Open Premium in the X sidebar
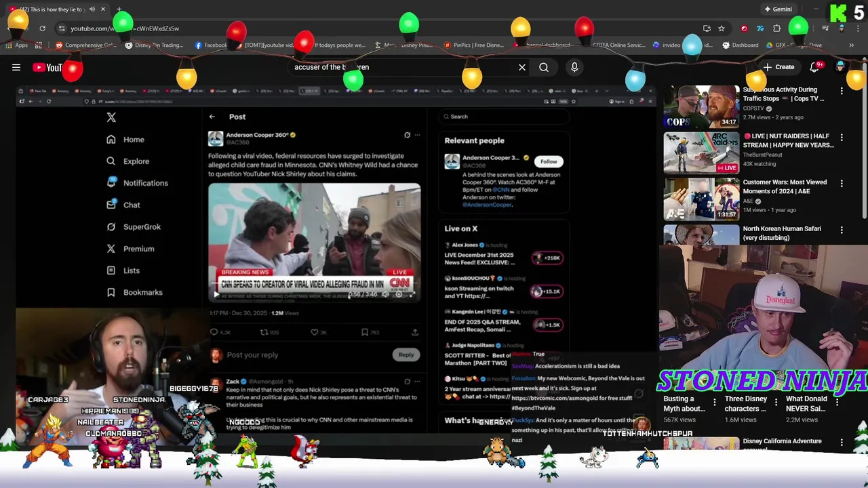This screenshot has height=488, width=868. pyautogui.click(x=130, y=249)
